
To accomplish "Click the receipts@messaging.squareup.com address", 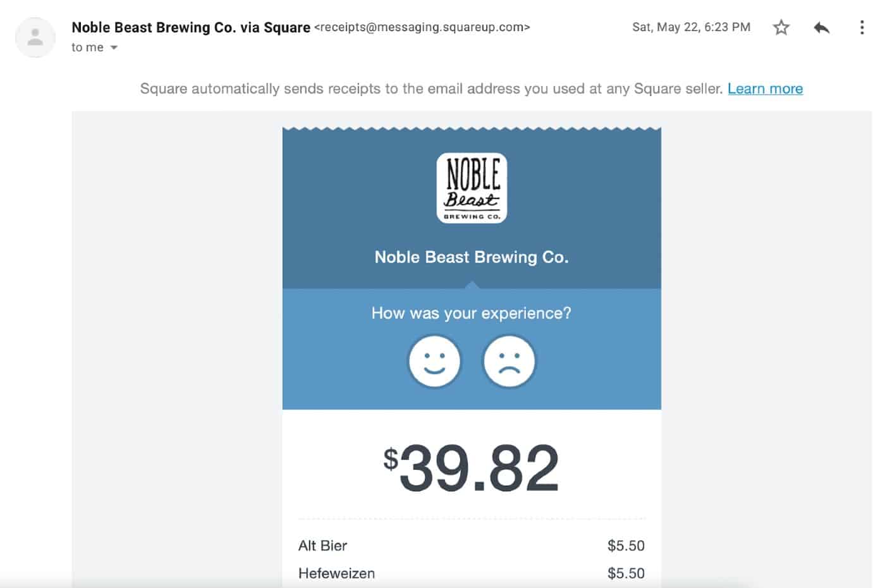I will [x=422, y=27].
